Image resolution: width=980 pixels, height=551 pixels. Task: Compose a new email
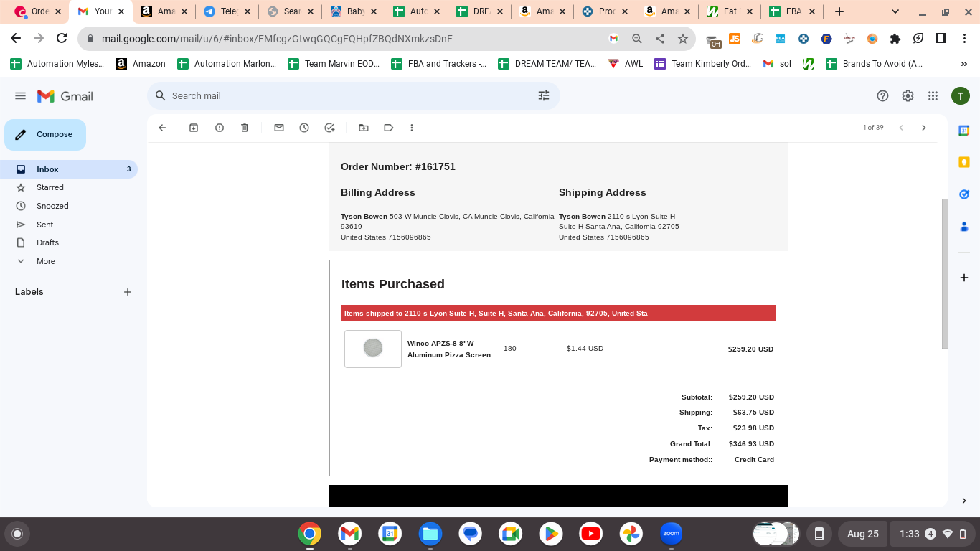[45, 135]
